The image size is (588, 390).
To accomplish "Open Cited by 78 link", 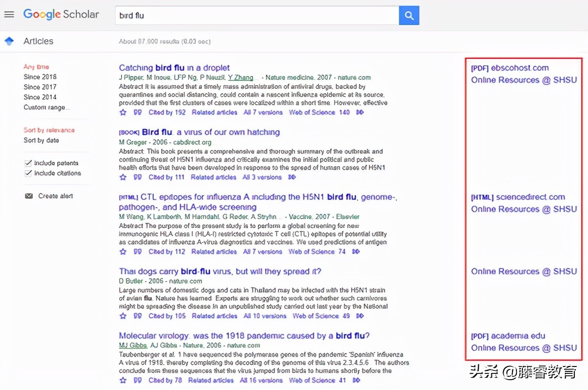I will pyautogui.click(x=165, y=380).
